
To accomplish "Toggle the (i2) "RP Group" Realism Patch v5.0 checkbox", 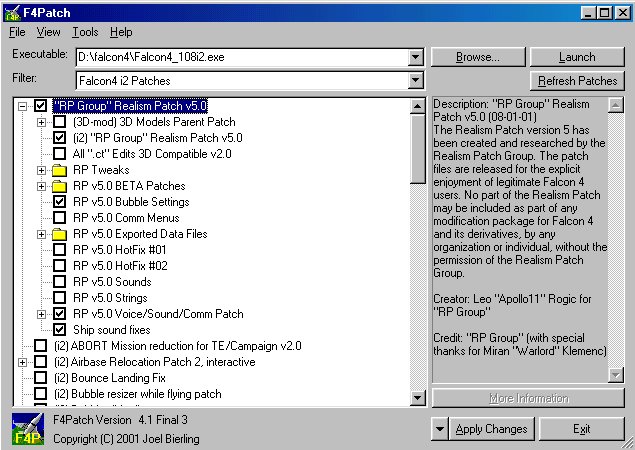I will click(x=60, y=138).
